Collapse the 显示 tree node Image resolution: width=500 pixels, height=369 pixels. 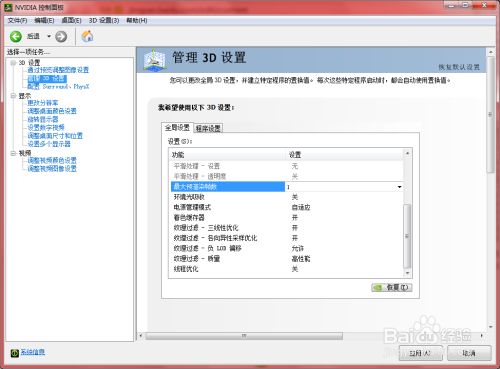(x=13, y=96)
